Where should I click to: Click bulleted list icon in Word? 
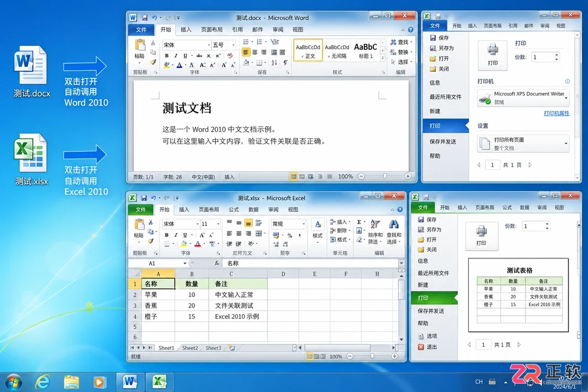(246, 42)
